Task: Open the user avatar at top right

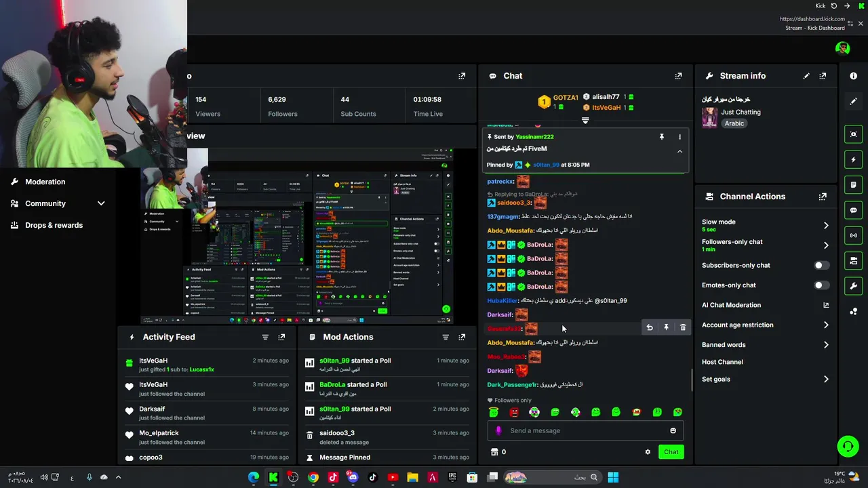Action: coord(843,48)
